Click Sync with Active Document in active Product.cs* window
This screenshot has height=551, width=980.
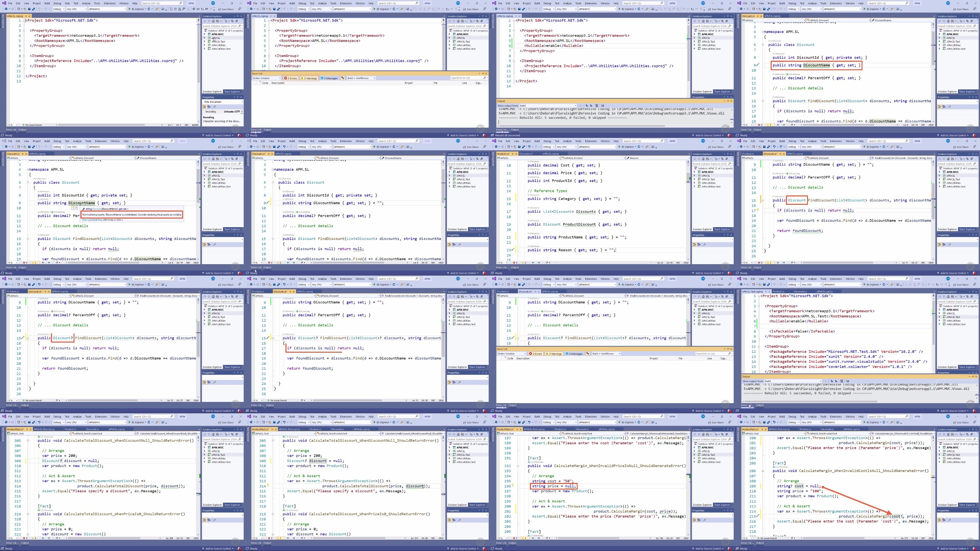[722, 159]
